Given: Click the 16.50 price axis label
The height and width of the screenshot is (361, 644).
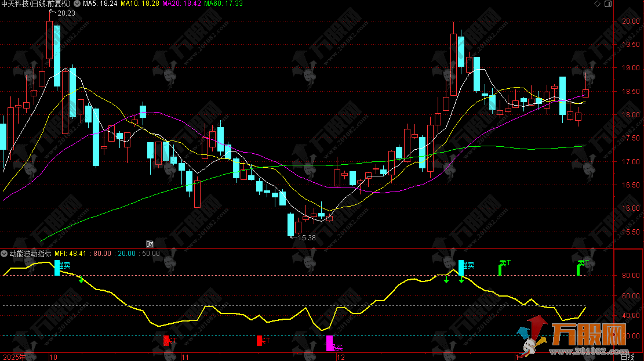Looking at the screenshot, I should click(x=631, y=185).
